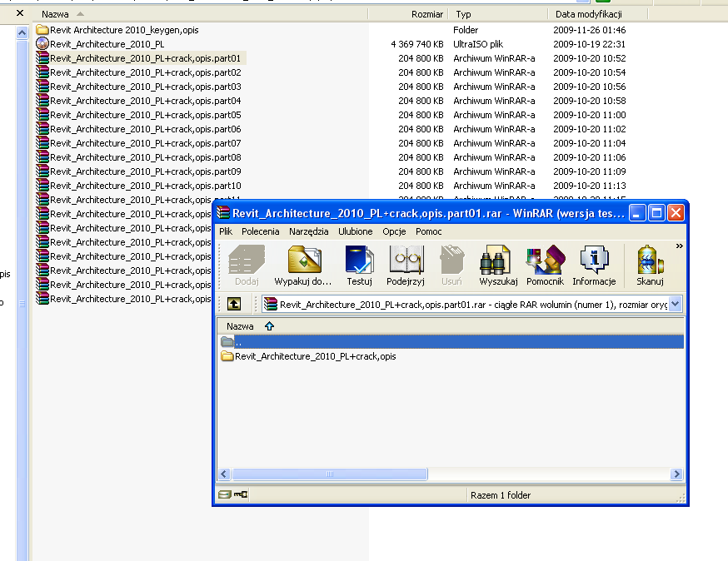The image size is (728, 561).
Task: Select the Revit_Architecture_2010_PL+crack,opis folder icon in WinRAR
Action: (227, 356)
